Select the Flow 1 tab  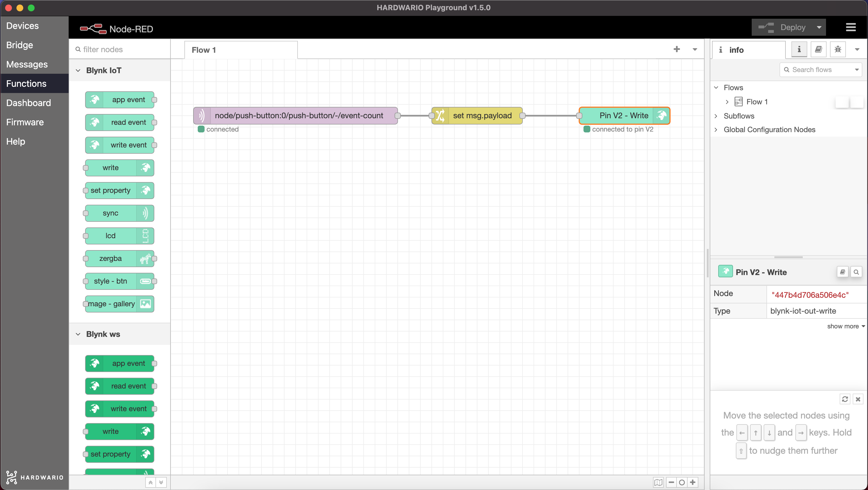pyautogui.click(x=241, y=50)
